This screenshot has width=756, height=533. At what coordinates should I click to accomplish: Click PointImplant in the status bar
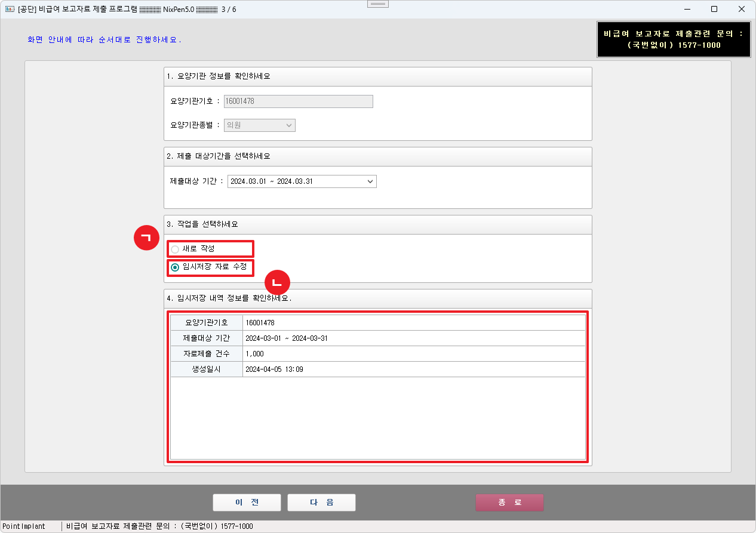point(24,526)
